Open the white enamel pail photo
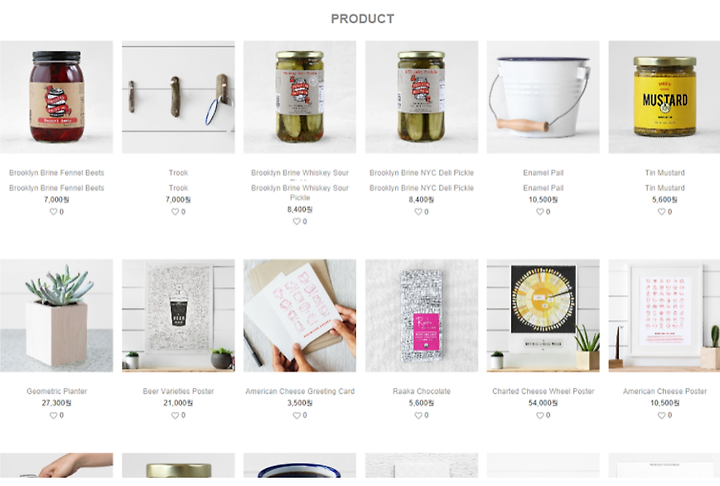Image resolution: width=720 pixels, height=486 pixels. [543, 97]
